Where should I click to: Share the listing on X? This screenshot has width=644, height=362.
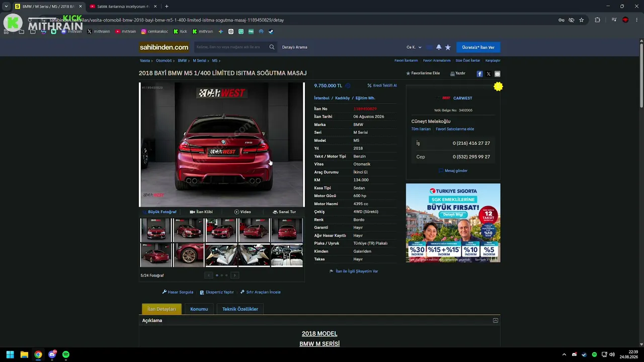489,74
